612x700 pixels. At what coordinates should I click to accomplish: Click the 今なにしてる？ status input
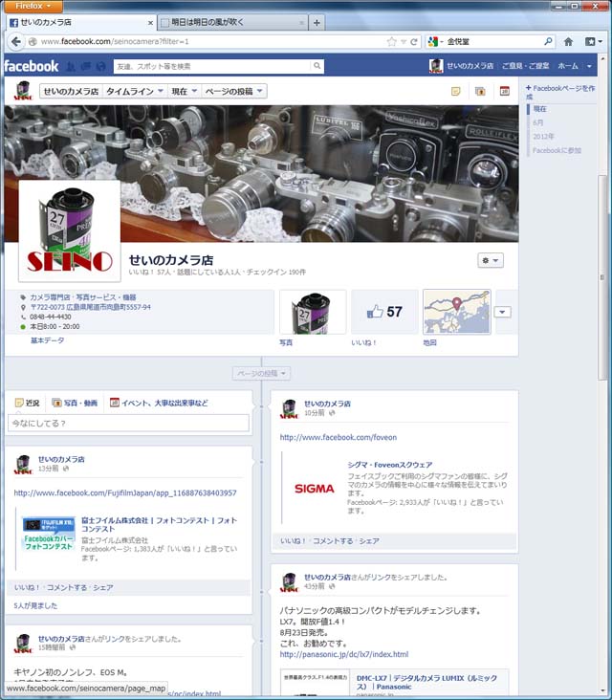click(x=128, y=424)
